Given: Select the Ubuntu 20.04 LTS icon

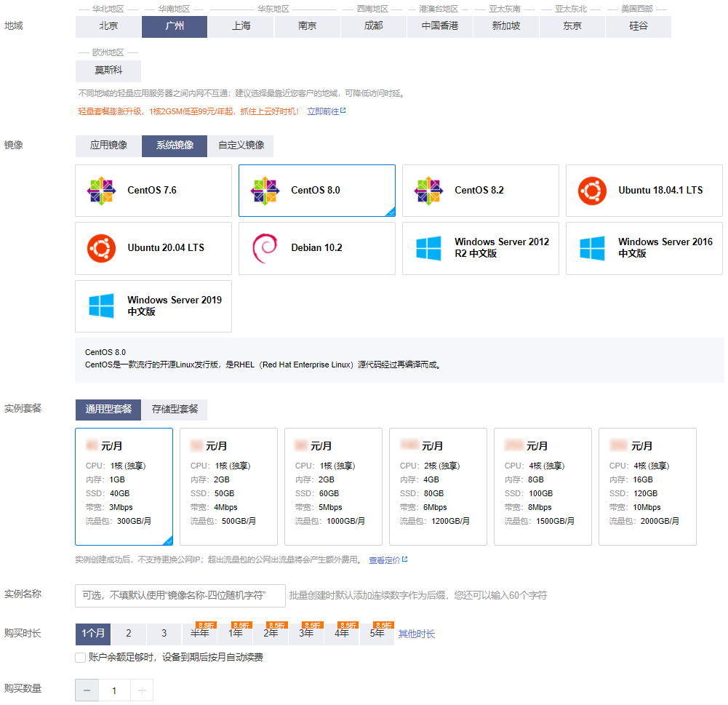Looking at the screenshot, I should click(101, 249).
